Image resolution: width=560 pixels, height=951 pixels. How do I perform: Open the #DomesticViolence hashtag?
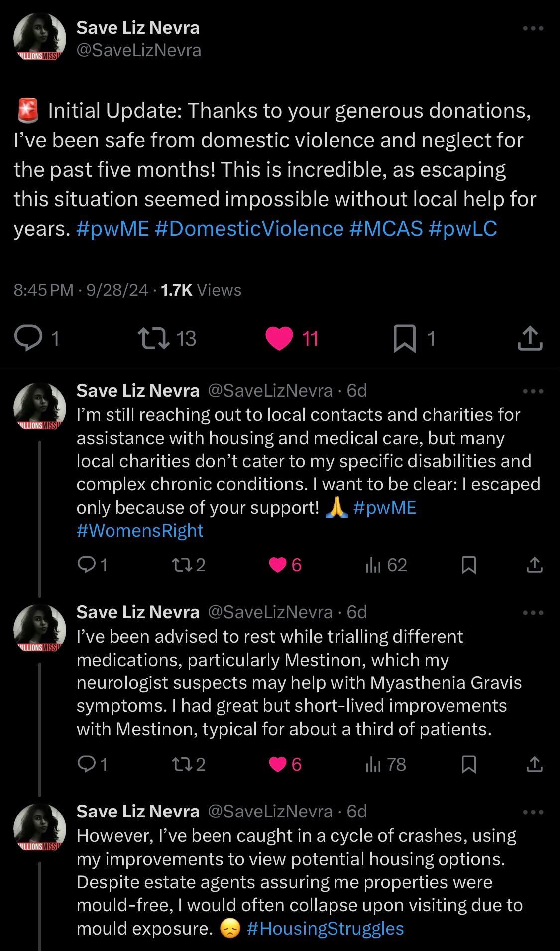coord(249,229)
